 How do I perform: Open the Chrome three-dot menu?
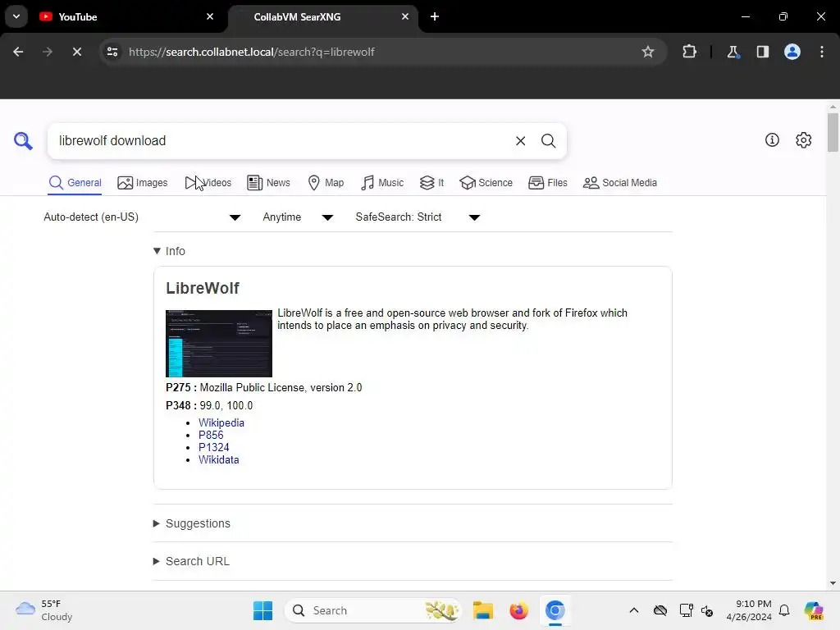822,52
